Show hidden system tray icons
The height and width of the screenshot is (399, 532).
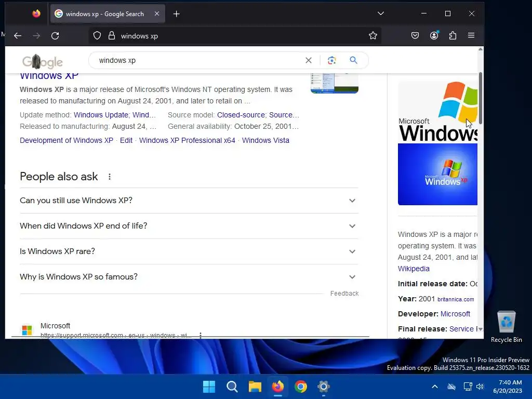pos(435,387)
